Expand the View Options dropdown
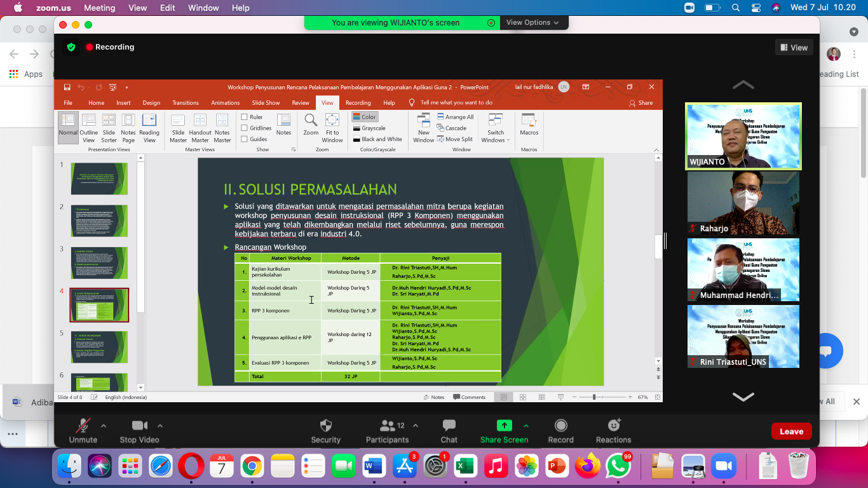This screenshot has width=868, height=488. [x=532, y=22]
